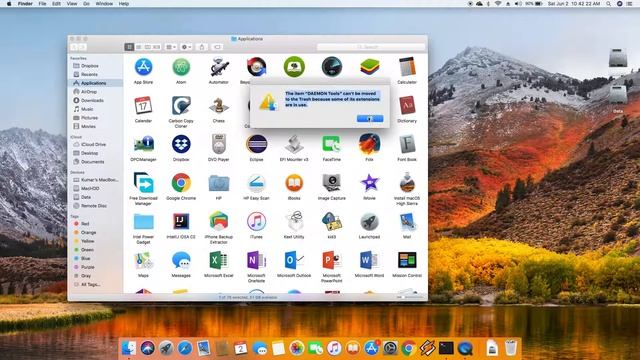This screenshot has width=640, height=360.
Task: Select the Microsoft Excel icon
Action: (219, 260)
